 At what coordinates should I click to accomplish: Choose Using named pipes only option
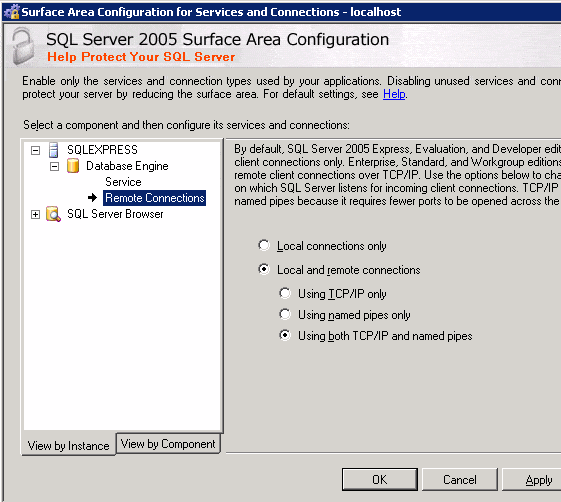point(285,314)
